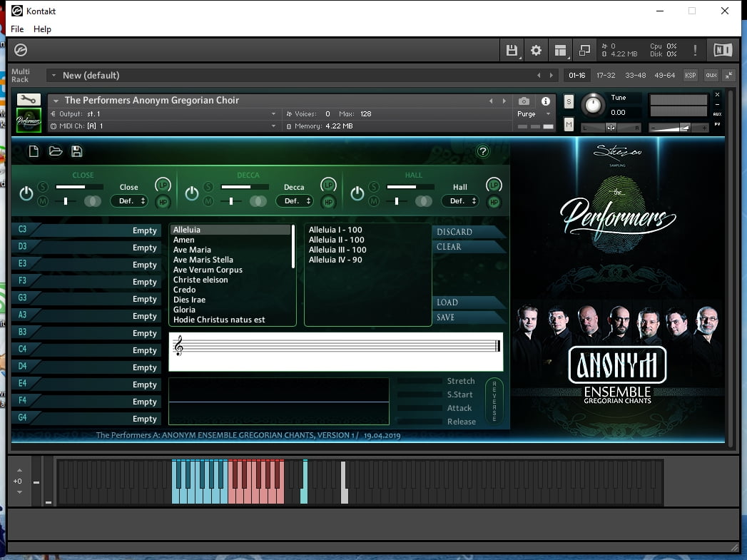Click the exclamation panic button
The image size is (747, 560).
pos(695,50)
